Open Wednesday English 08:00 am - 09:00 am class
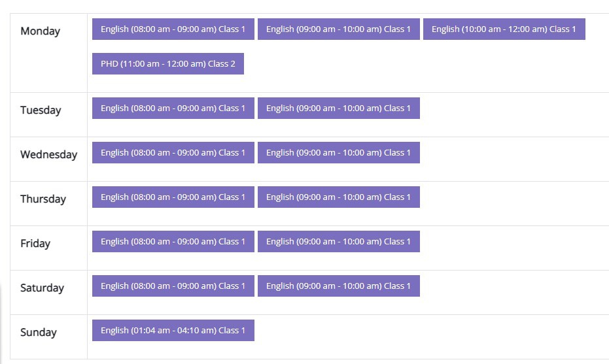This screenshot has width=609, height=364. click(173, 153)
